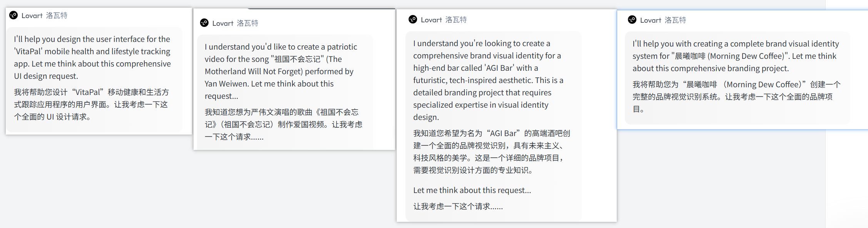
Task: Click the Lovart logo icon in VitaPal card
Action: pyautogui.click(x=13, y=15)
